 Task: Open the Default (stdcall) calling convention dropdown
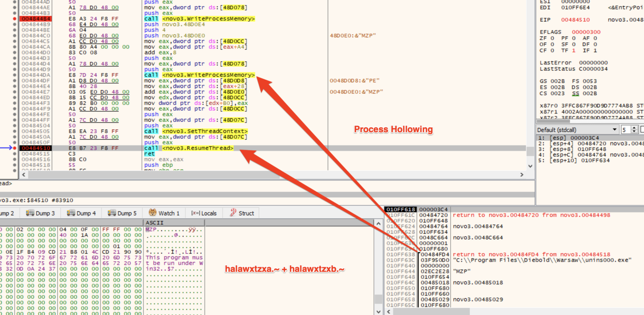pos(578,130)
